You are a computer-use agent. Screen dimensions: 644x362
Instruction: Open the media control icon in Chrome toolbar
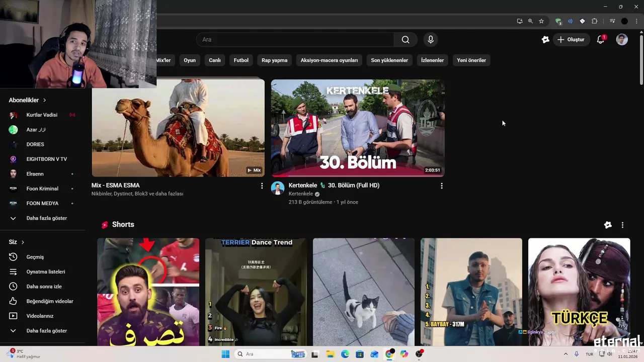click(x=612, y=21)
